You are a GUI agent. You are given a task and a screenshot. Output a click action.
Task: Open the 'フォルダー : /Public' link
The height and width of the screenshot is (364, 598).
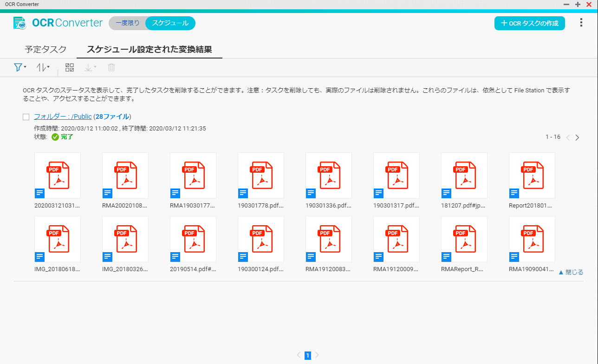point(63,117)
